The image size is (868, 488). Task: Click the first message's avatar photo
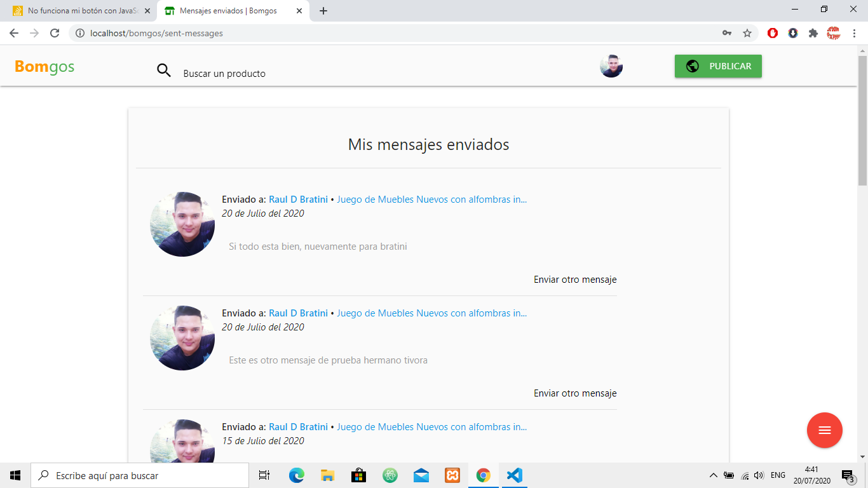pos(182,224)
